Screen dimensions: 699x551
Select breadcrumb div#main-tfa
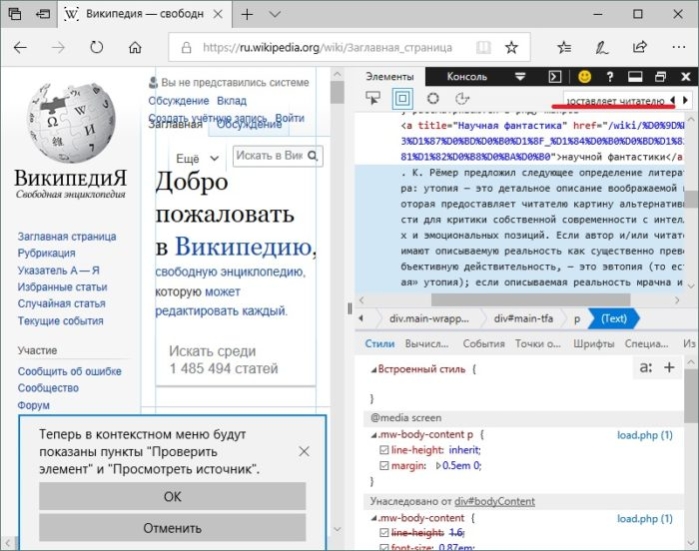(523, 319)
